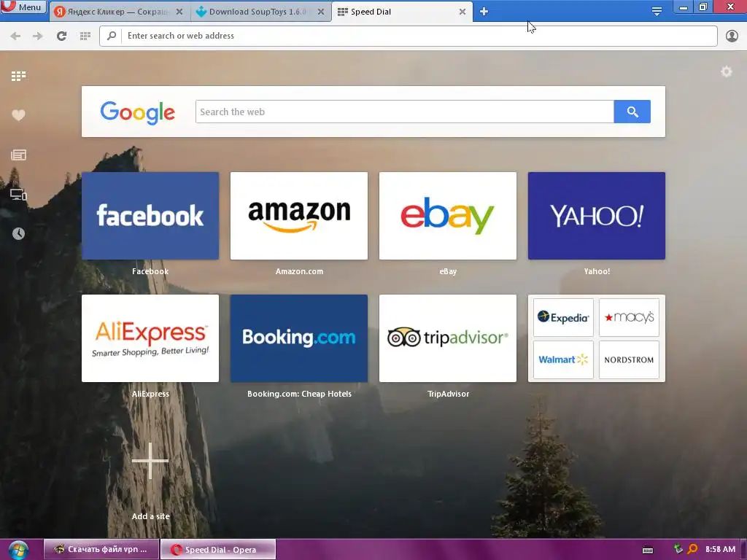Click the 8:58 AM clock

click(x=720, y=549)
